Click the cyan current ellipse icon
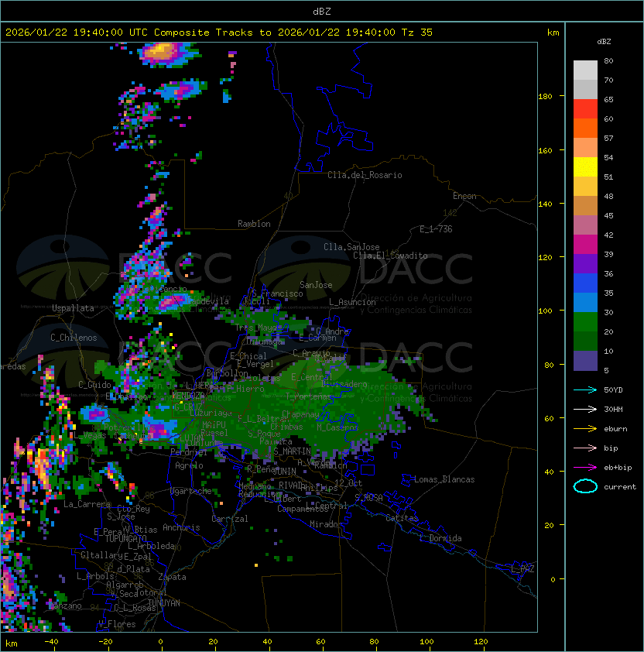 tap(585, 486)
